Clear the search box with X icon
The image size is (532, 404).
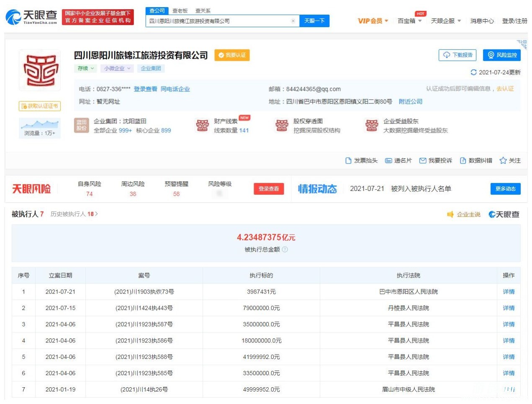click(293, 21)
